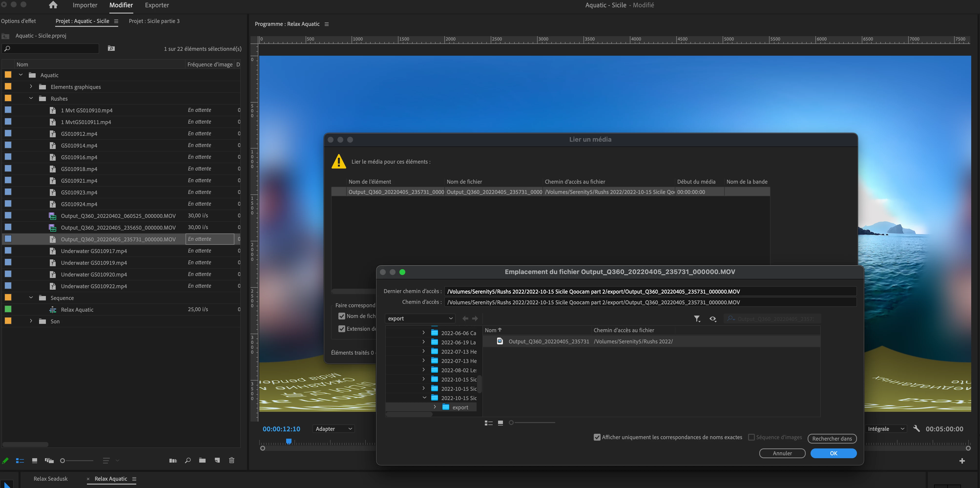The image size is (980, 488).
Task: Click the eye visibility icon in file browser
Action: click(713, 318)
